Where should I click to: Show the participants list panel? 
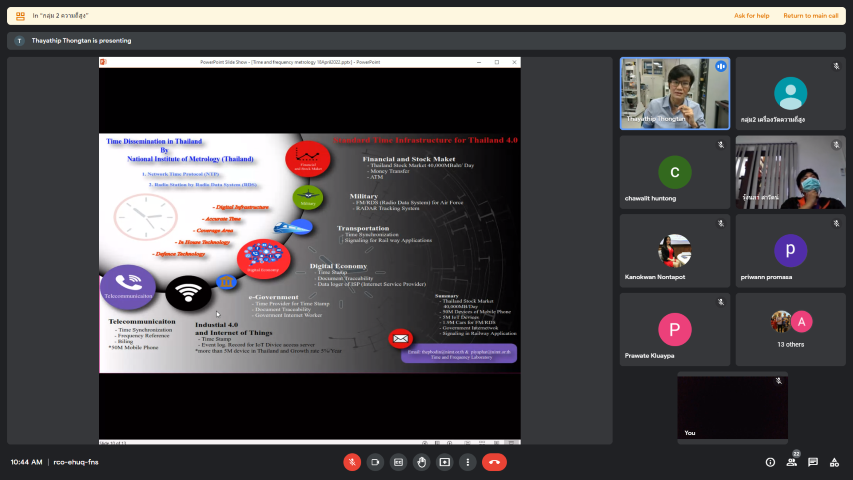tap(791, 462)
